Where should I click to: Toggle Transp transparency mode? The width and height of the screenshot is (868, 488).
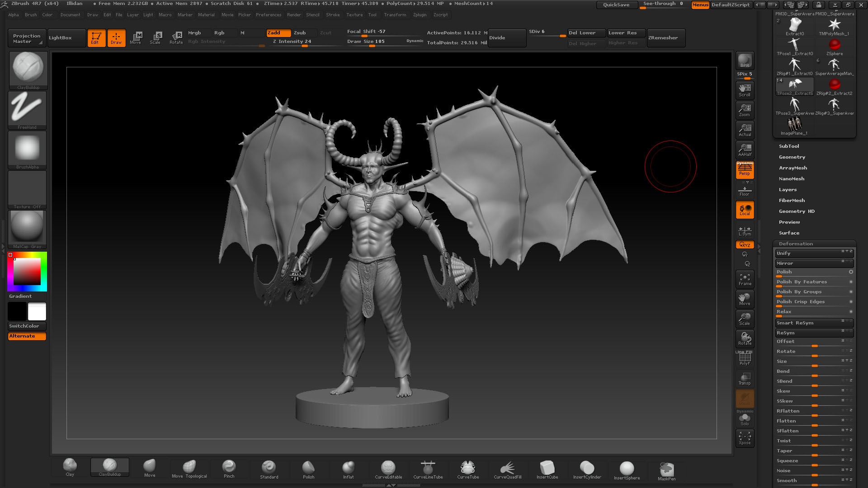coord(745,379)
